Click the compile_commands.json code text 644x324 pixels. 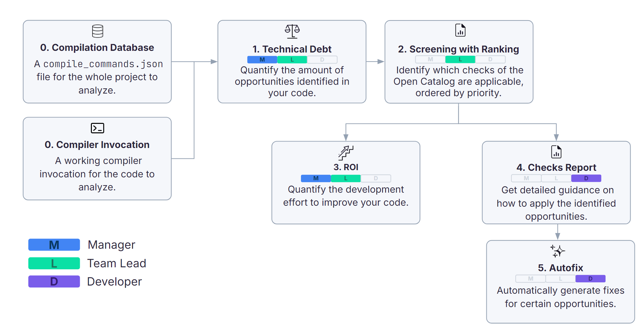coord(103,64)
